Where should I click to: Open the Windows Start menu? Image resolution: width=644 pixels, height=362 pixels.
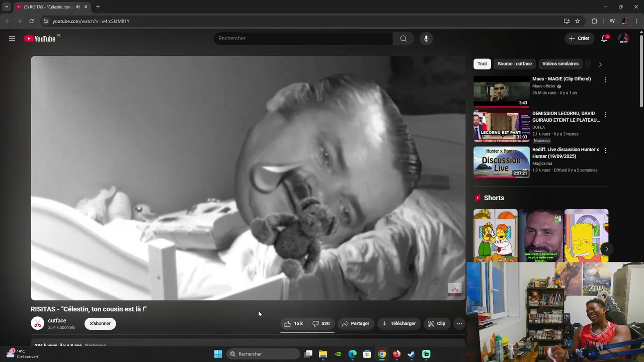coord(218,354)
